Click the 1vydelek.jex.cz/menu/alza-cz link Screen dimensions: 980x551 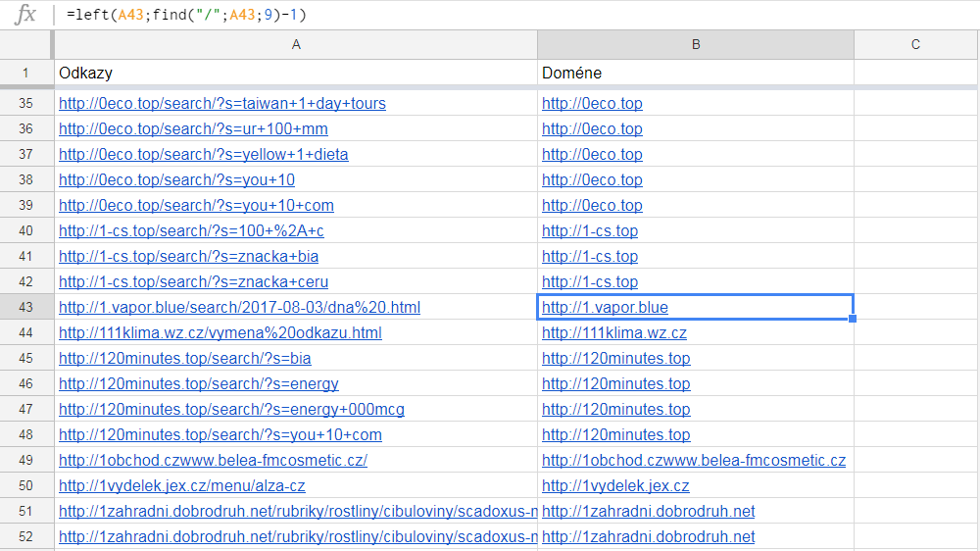(x=182, y=485)
